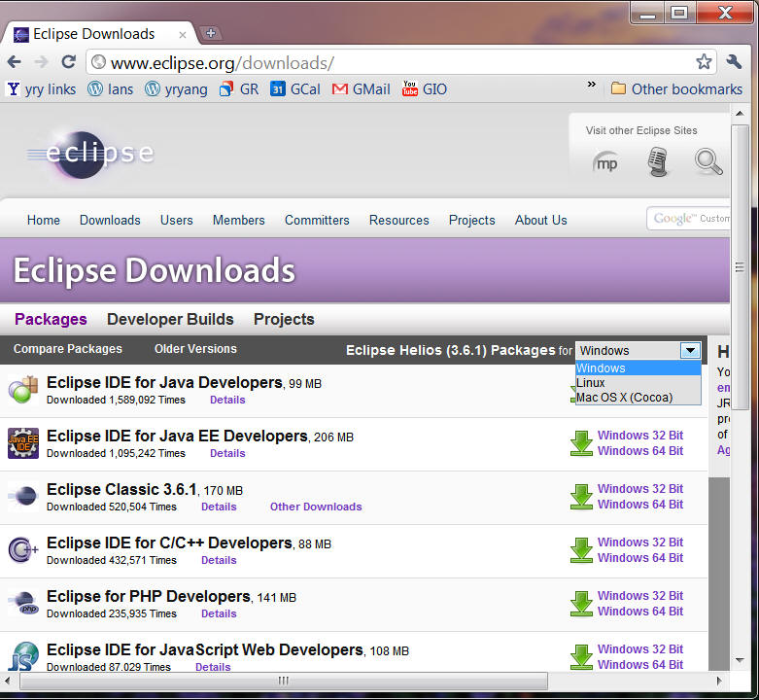Open the GCal bookmark
The image size is (759, 700).
295,89
